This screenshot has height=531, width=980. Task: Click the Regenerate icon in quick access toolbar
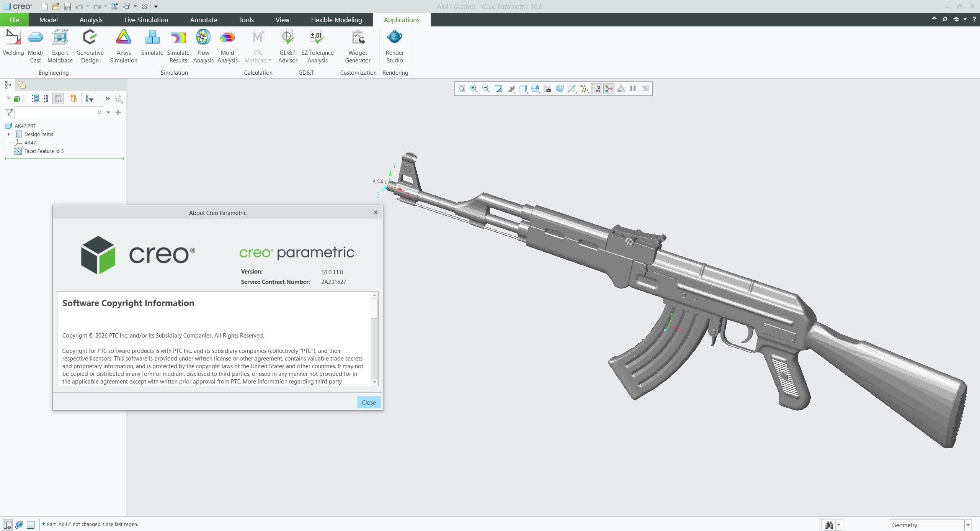[114, 7]
